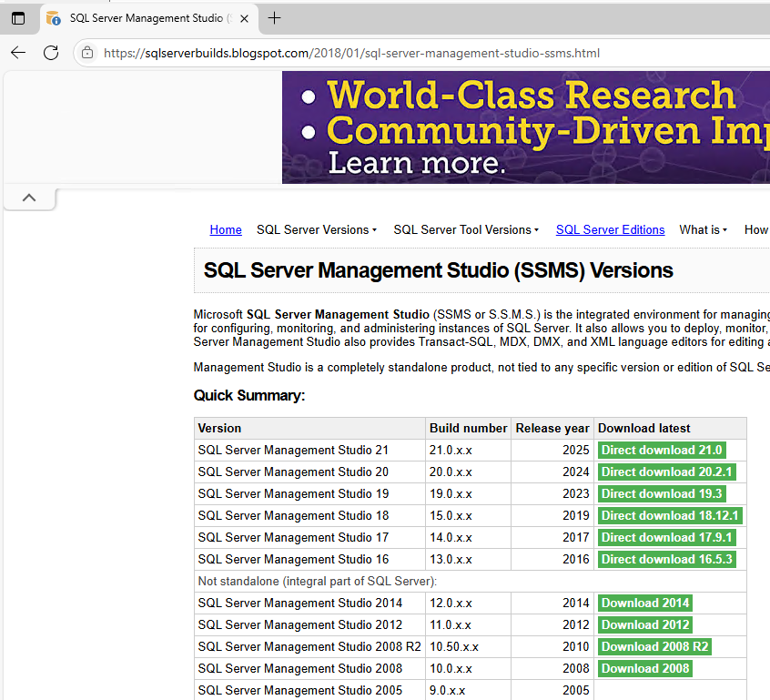This screenshot has height=700, width=770.
Task: Select cell SQL Server Management Studio 20
Action: (309, 472)
